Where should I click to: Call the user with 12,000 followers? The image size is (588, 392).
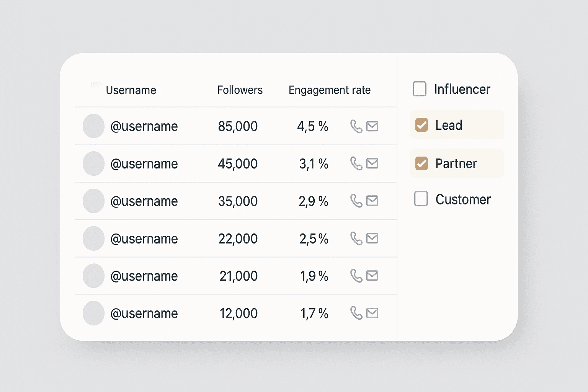click(356, 313)
